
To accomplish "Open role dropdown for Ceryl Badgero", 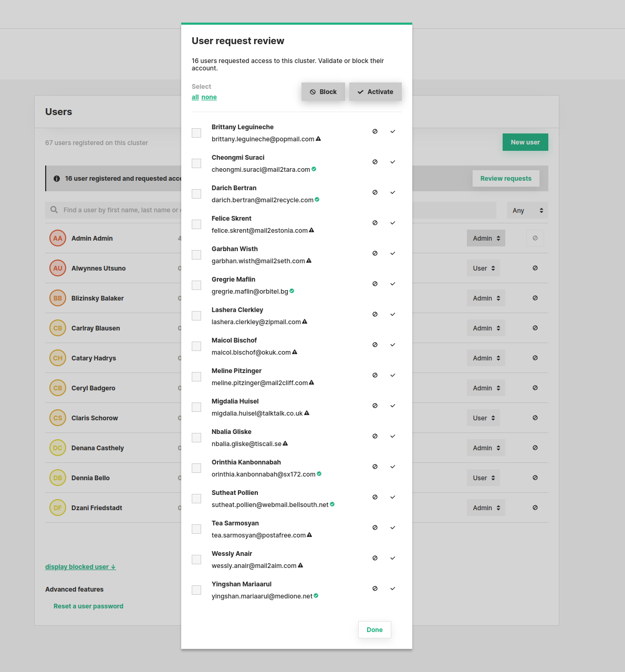I will click(485, 388).
